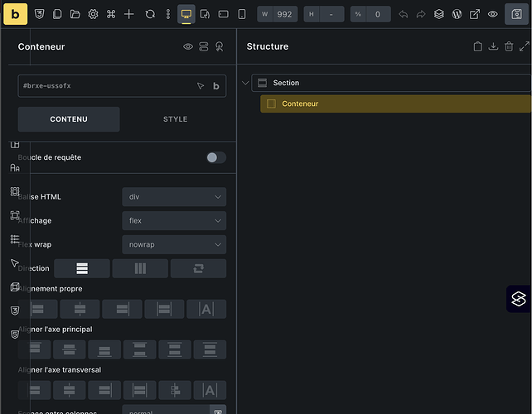Open the Flex wrap nowrap dropdown
Image resolution: width=532 pixels, height=414 pixels.
[174, 244]
